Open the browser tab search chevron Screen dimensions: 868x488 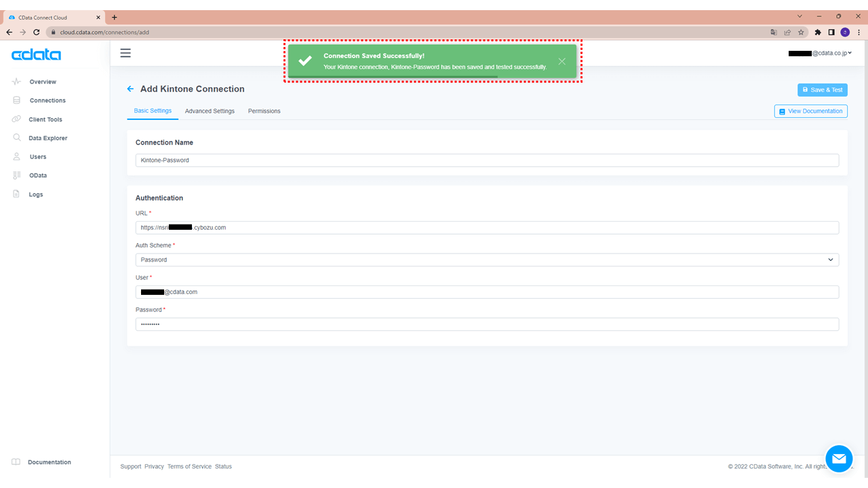(800, 16)
